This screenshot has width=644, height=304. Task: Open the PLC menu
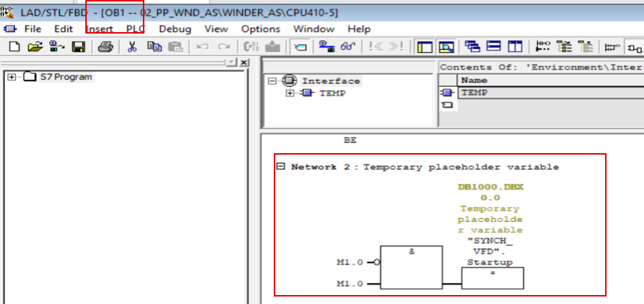click(136, 29)
